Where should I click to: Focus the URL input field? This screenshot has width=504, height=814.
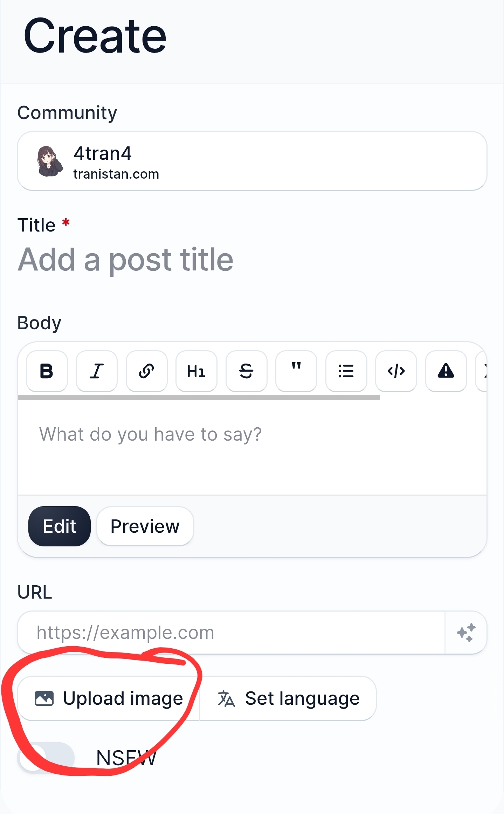click(x=231, y=633)
